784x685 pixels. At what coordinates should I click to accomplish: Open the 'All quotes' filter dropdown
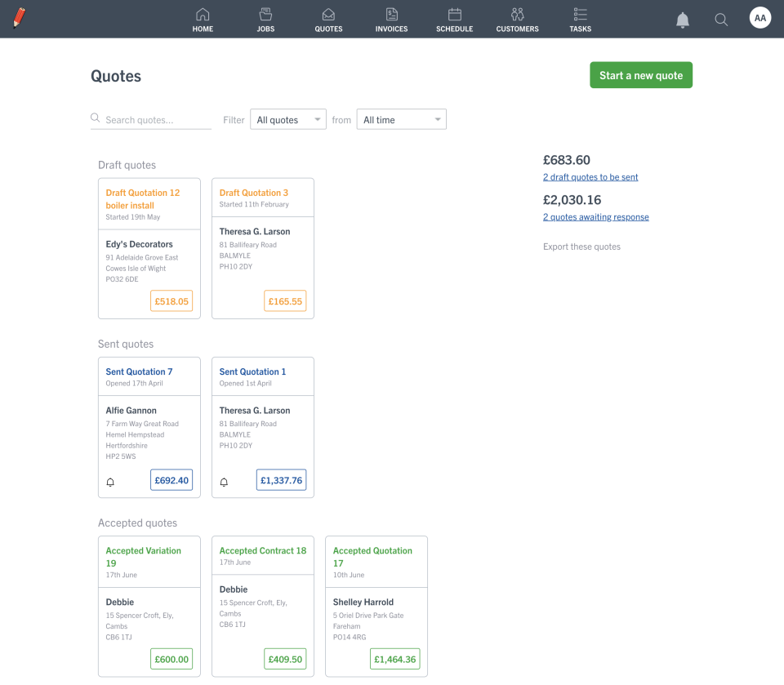tap(287, 119)
